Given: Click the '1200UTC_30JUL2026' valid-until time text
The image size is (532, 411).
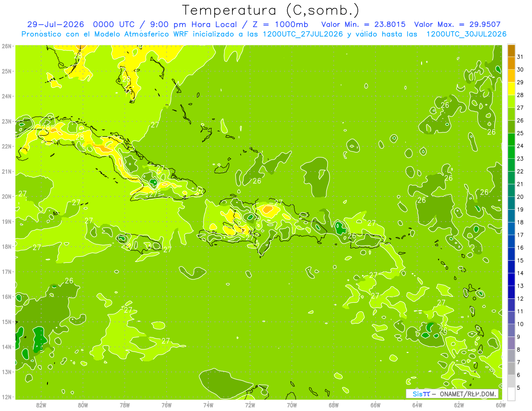Looking at the screenshot, I should pyautogui.click(x=466, y=34).
